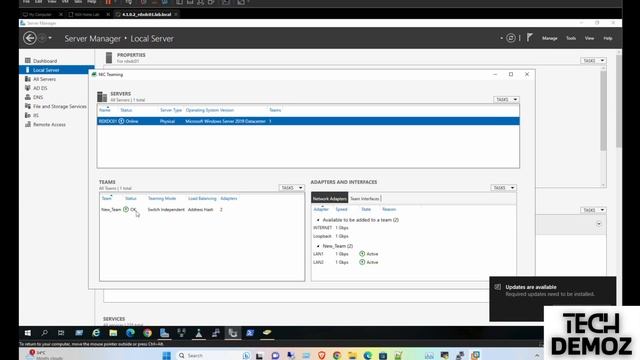Sort adapters by Speed column
Image resolution: width=640 pixels, height=360 pixels.
coord(341,209)
